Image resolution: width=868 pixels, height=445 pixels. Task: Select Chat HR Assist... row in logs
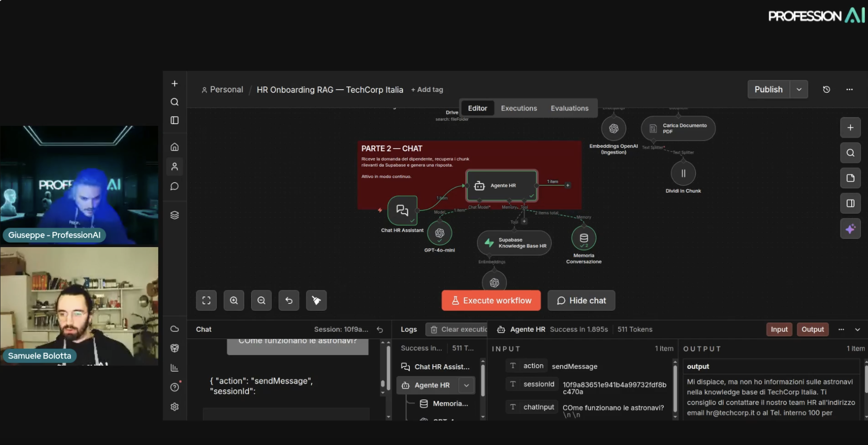coord(435,367)
